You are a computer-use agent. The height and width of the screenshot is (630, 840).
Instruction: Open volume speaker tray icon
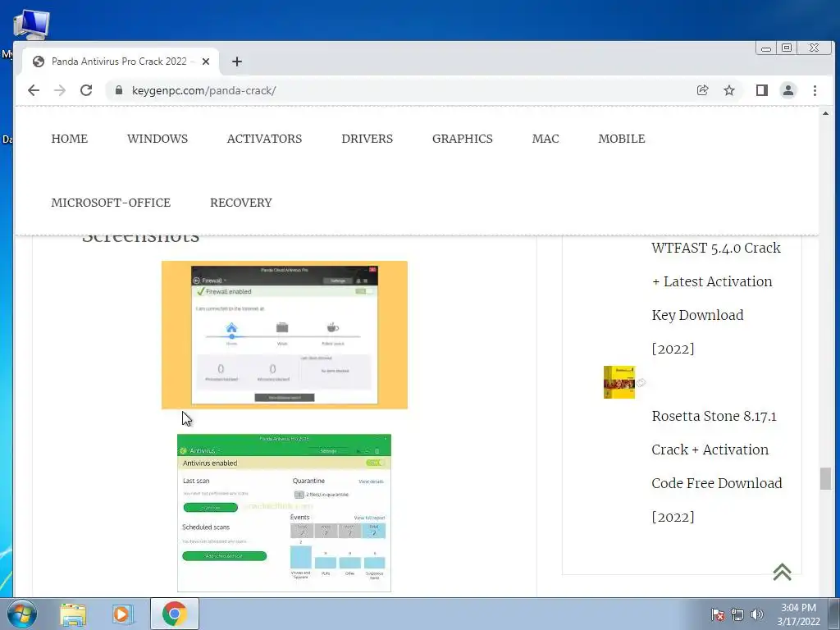point(757,614)
